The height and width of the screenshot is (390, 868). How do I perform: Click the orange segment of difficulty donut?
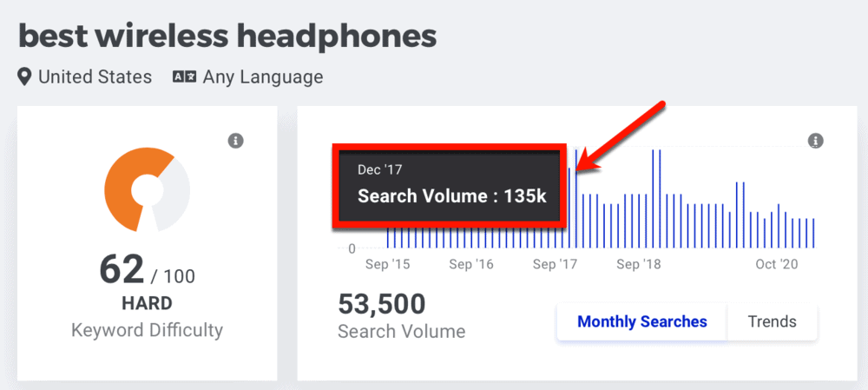tap(122, 187)
